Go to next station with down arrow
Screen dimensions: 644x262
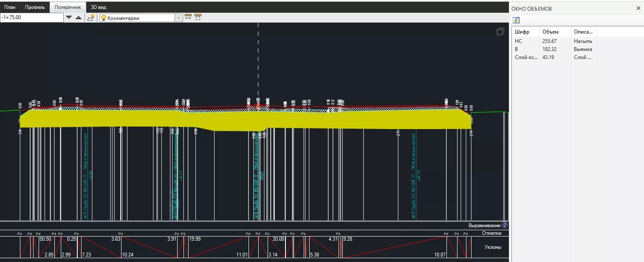[69, 17]
